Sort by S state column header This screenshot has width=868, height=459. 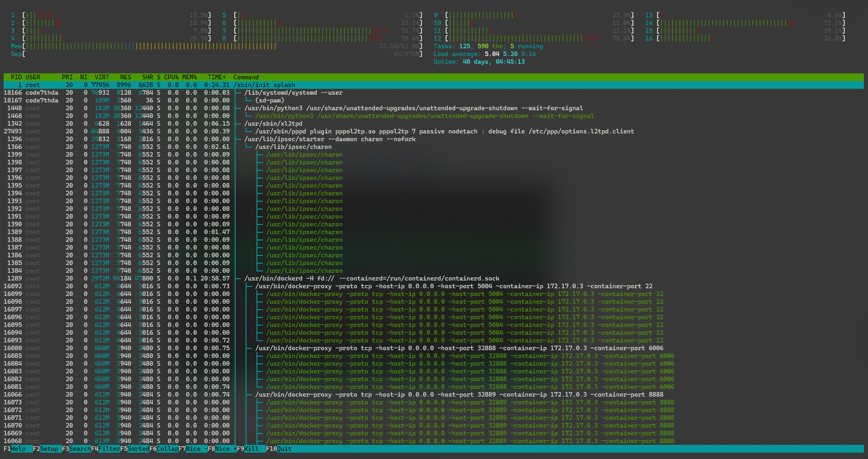click(159, 77)
